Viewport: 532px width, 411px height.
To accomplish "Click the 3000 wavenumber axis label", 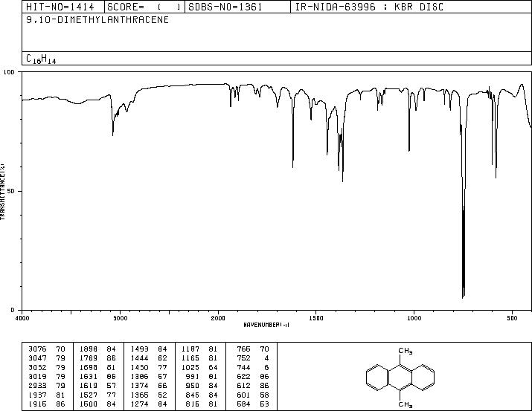I will 120,318.
